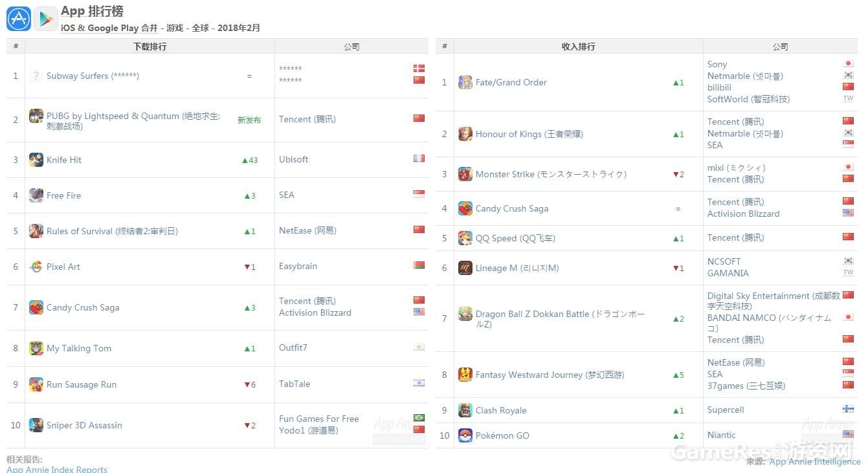Click the Free Fire game icon
This screenshot has width=868, height=473.
pyautogui.click(x=36, y=195)
